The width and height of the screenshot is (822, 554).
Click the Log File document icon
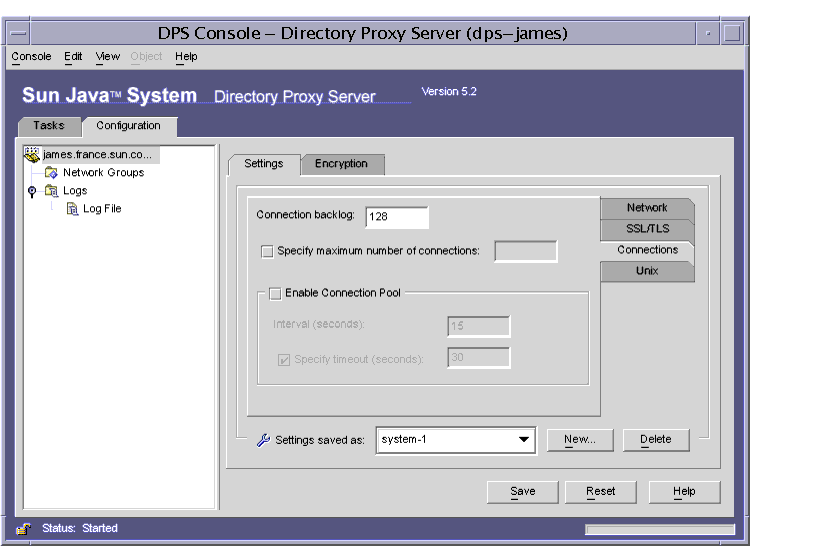click(72, 209)
